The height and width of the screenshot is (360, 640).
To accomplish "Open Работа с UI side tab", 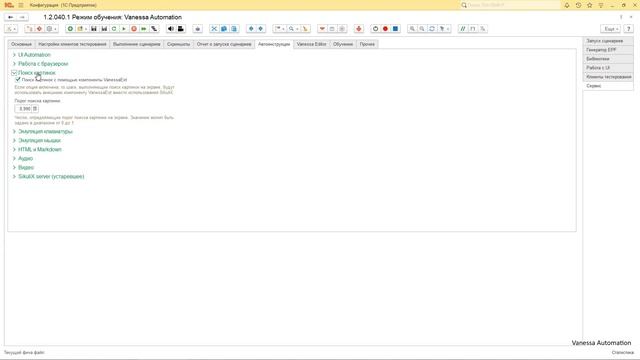I will [x=608, y=68].
